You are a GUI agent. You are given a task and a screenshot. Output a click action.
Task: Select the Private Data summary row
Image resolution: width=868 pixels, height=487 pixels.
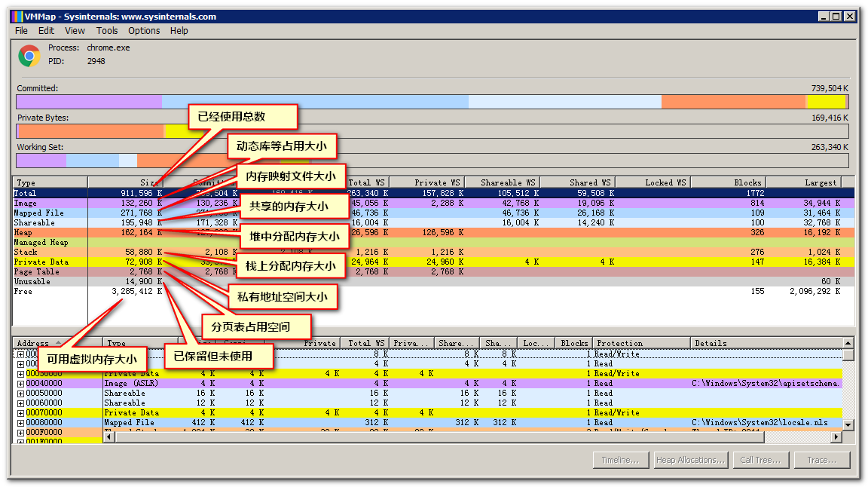[x=433, y=262]
